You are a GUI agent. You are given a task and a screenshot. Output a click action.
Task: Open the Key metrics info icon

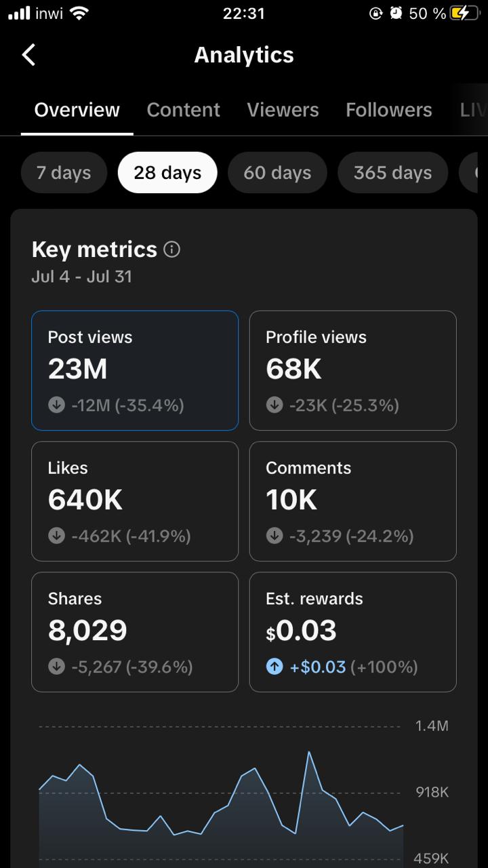point(172,250)
